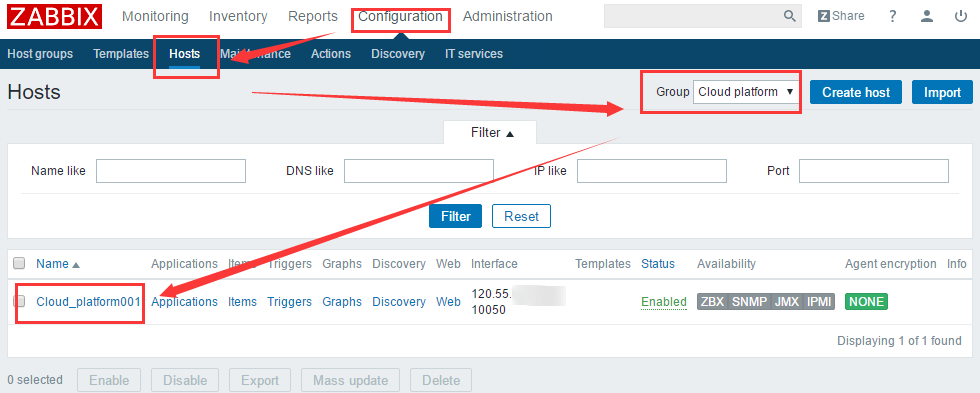Sort hosts by Name column
The height and width of the screenshot is (393, 980).
58,264
